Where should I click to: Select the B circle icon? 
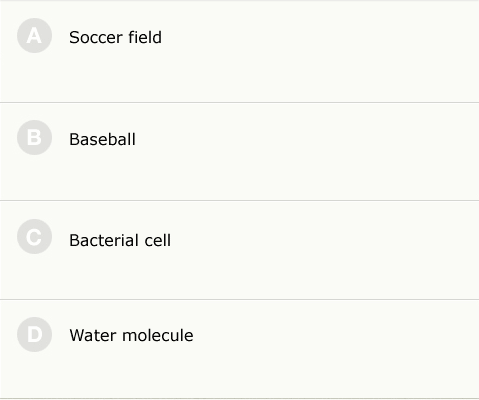coord(34,137)
